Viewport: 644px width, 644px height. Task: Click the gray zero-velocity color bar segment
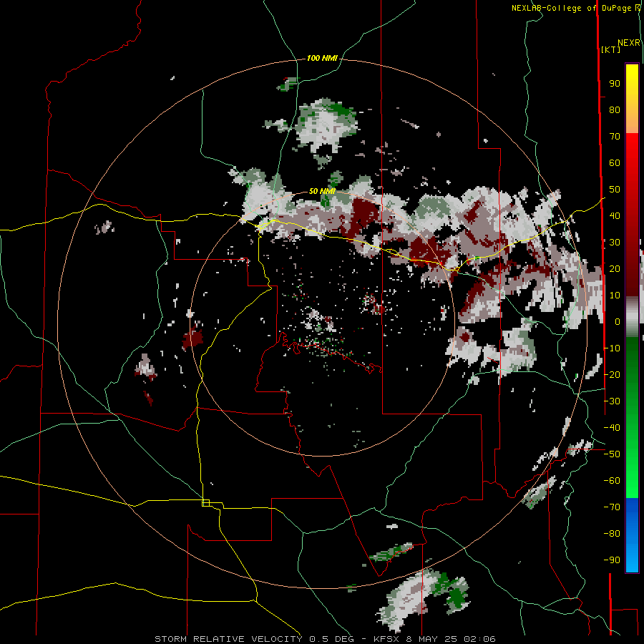click(632, 317)
